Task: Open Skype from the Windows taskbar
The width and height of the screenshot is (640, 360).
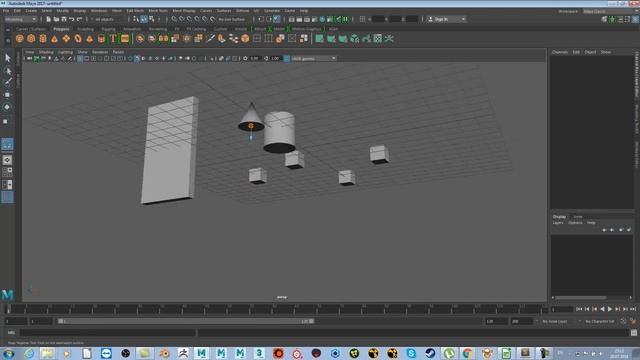Action: click(x=411, y=353)
